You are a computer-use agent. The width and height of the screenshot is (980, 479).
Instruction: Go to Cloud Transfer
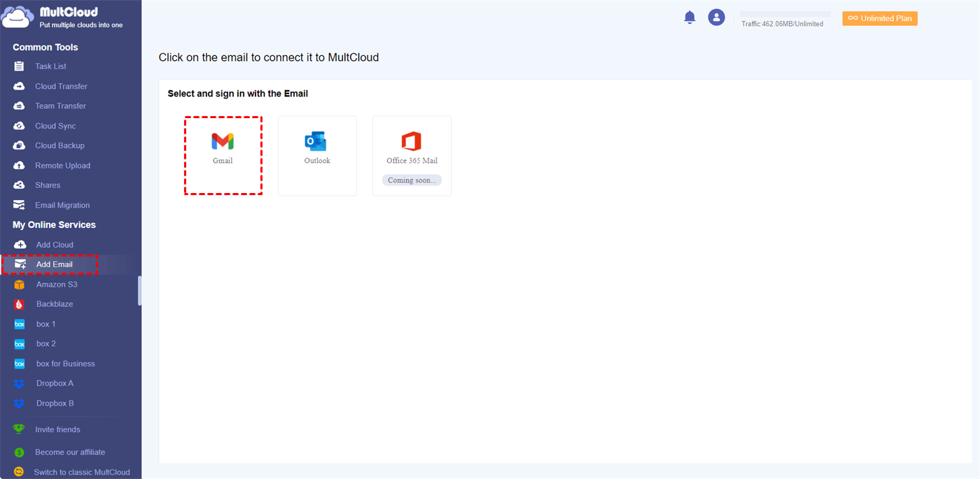62,86
